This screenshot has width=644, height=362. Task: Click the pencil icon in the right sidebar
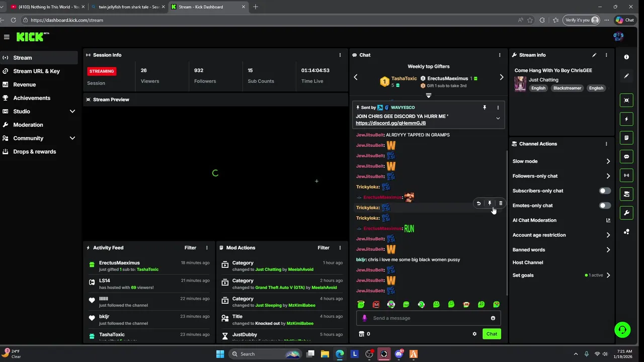click(626, 76)
